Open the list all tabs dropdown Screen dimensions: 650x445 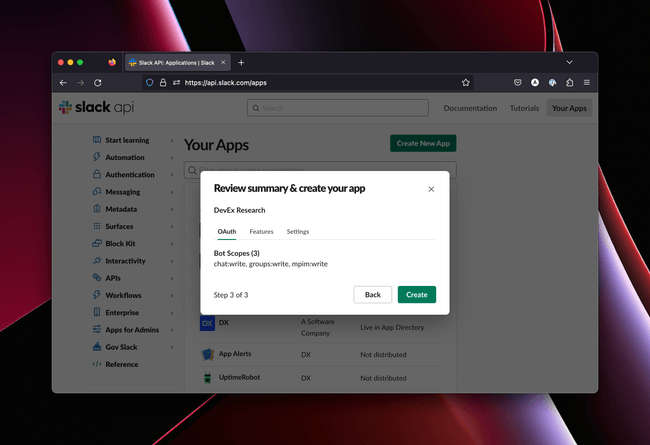pyautogui.click(x=569, y=62)
